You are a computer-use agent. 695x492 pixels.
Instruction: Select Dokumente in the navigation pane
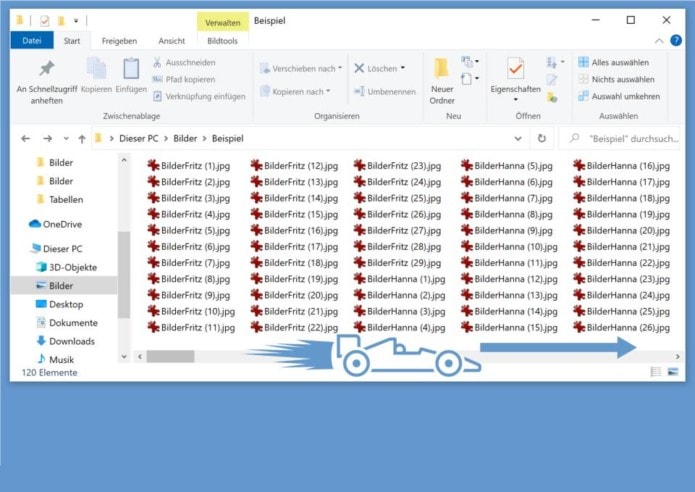[73, 323]
